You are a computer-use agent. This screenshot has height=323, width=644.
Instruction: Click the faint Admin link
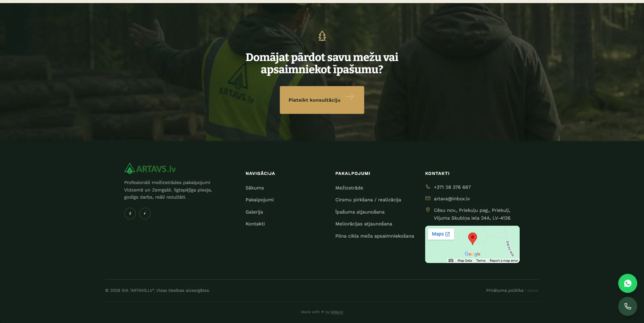coord(533,291)
